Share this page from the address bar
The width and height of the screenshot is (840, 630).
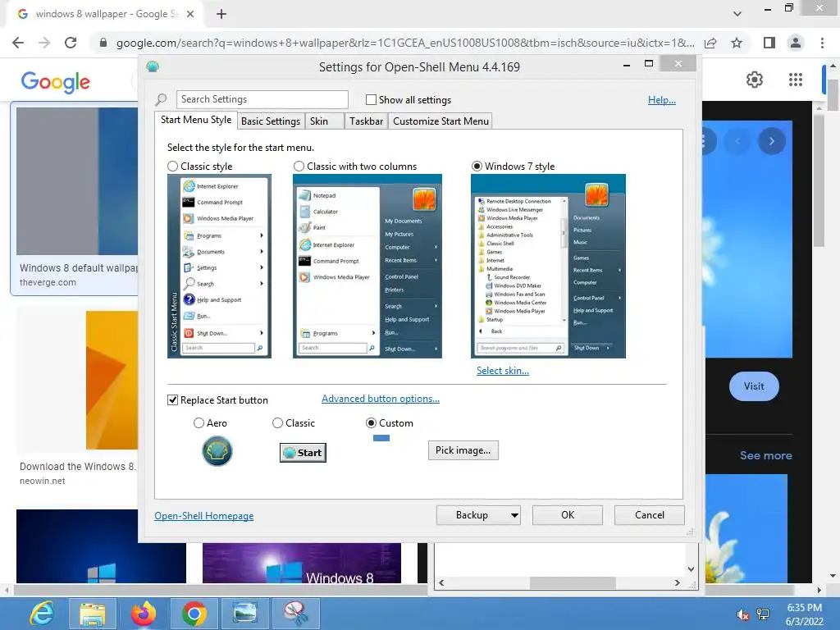click(710, 43)
